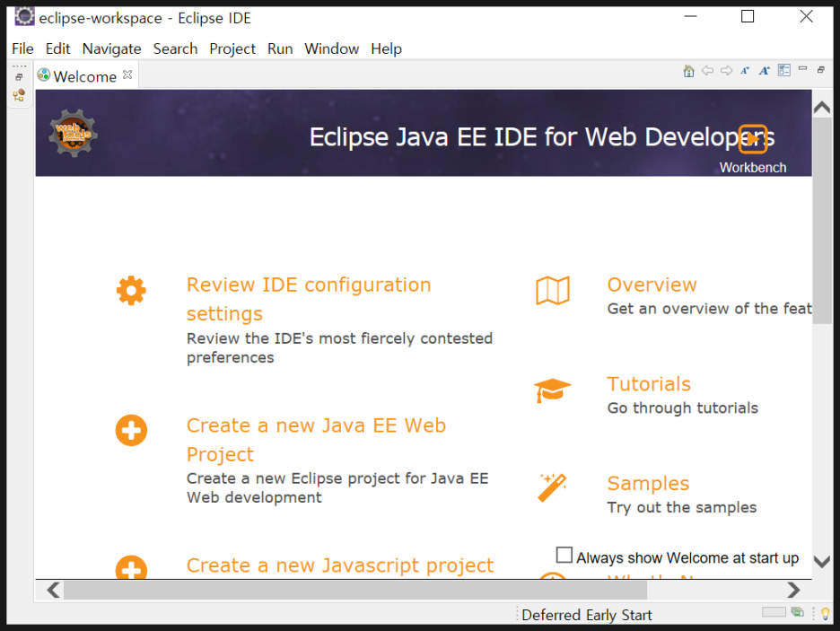Click the Eclipse icon in the title bar
840x631 pixels.
click(x=24, y=16)
